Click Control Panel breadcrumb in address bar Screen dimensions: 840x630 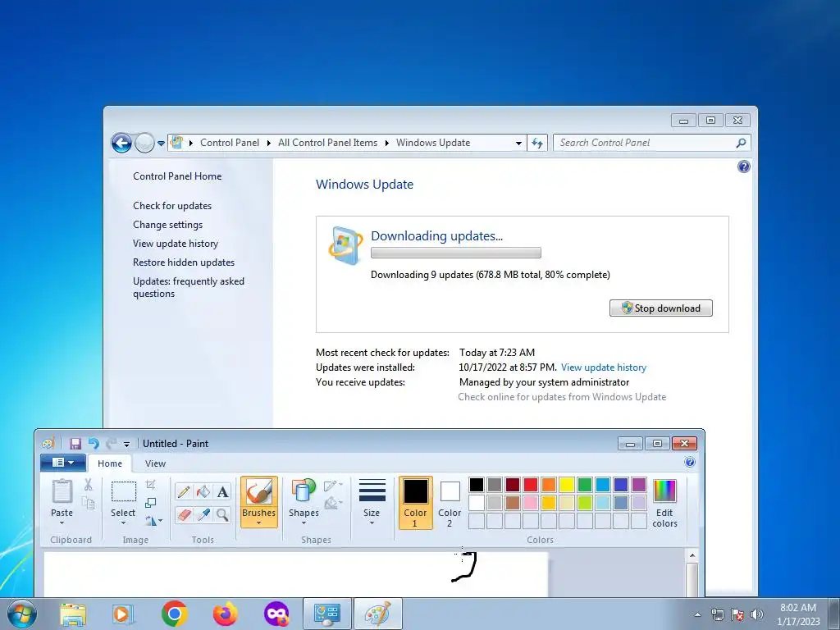tap(230, 143)
